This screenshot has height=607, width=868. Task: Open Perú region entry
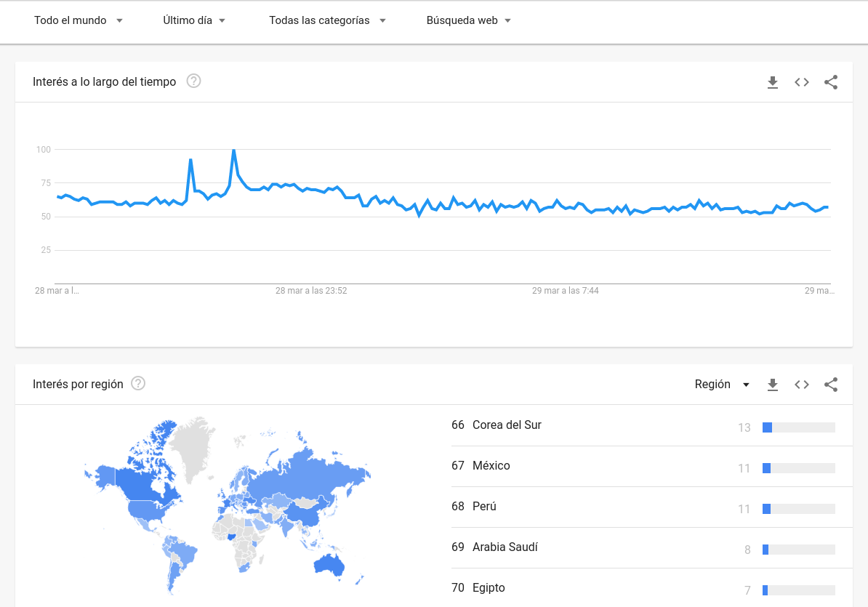pyautogui.click(x=484, y=507)
